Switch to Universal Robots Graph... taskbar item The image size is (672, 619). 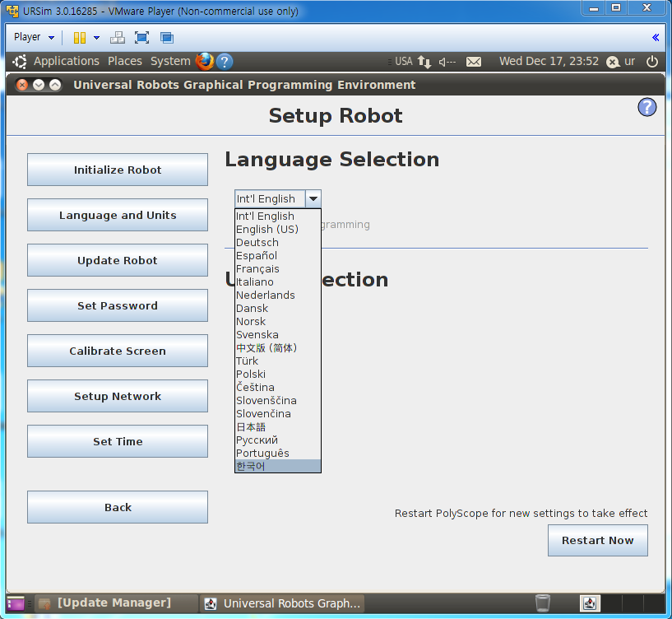[282, 603]
